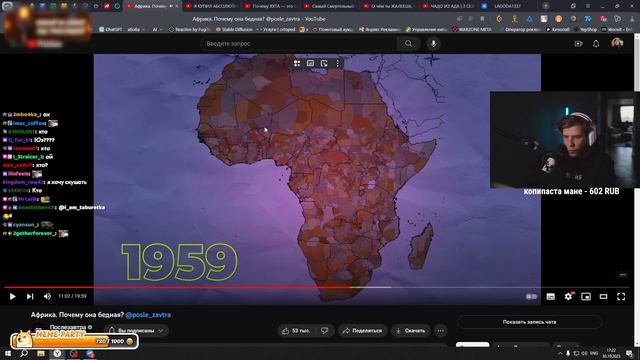
Task: Play the YouTube video
Action: click(12, 296)
